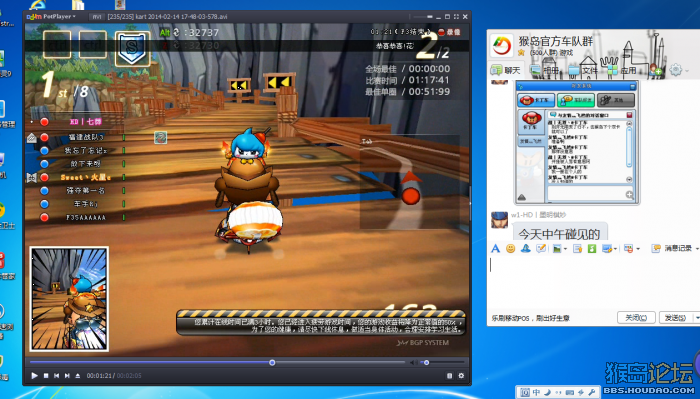Mute audio with the speaker icon

click(x=413, y=362)
